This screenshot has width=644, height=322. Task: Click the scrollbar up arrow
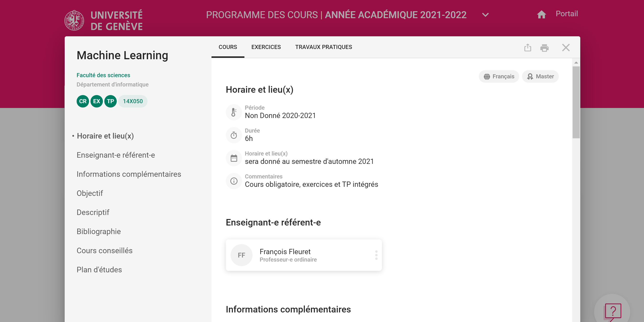pos(576,63)
